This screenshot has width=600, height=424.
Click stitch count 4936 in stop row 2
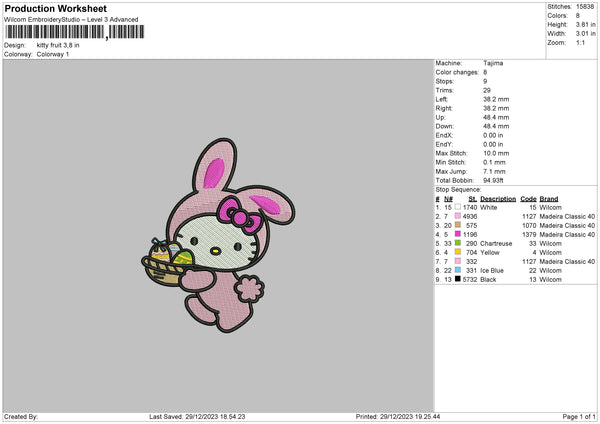pyautogui.click(x=470, y=217)
